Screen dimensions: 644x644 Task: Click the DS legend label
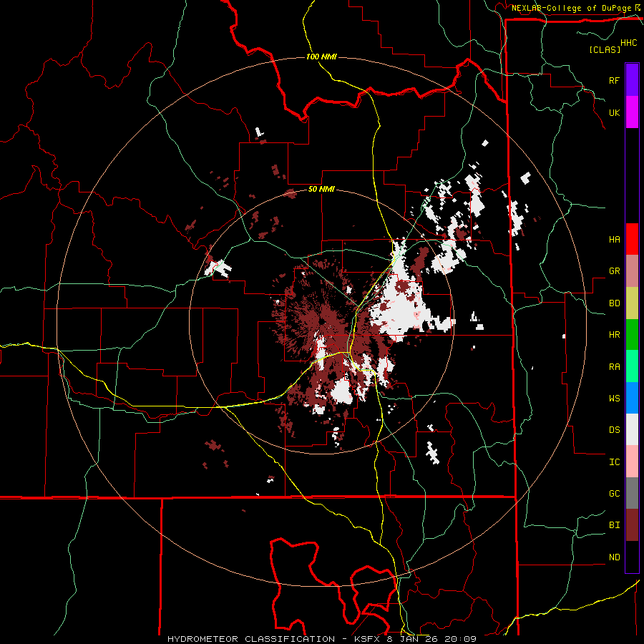(614, 430)
